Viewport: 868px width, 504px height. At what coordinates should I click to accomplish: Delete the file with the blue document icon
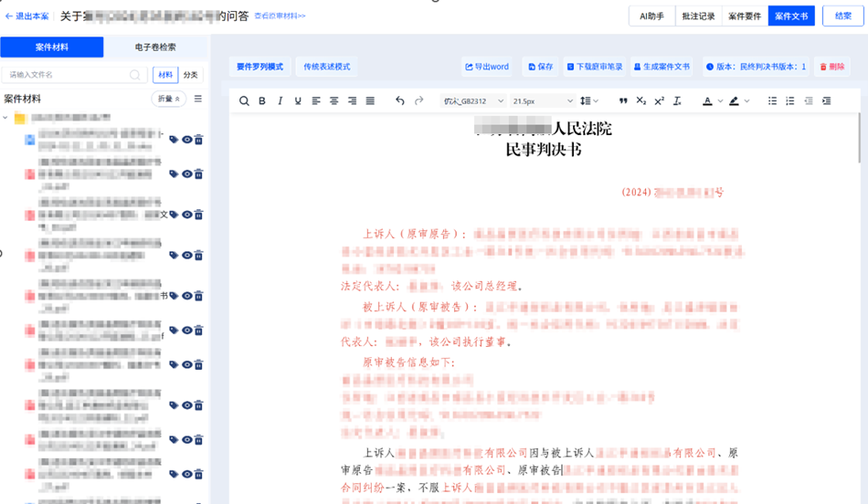(199, 140)
